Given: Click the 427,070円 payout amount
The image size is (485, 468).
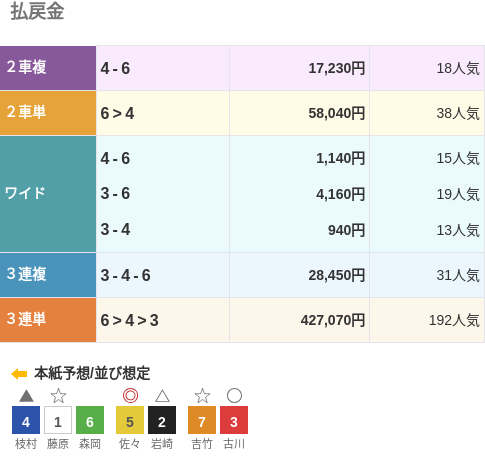Looking at the screenshot, I should click(333, 321).
